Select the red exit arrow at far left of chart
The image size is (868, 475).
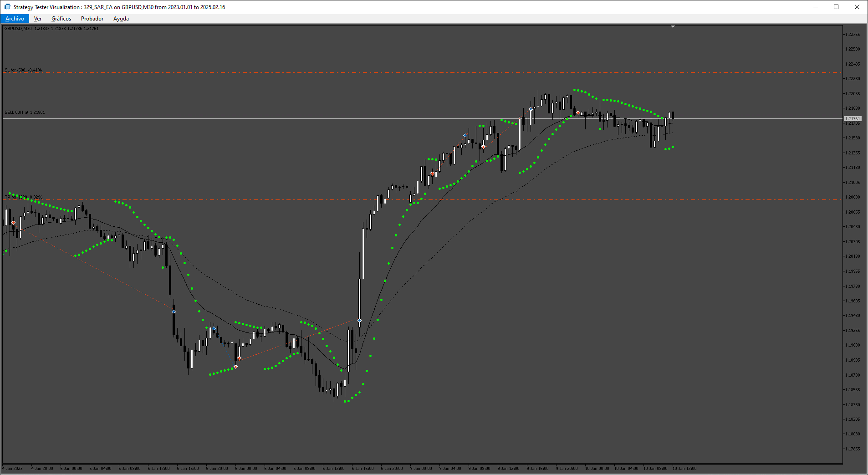point(13,223)
